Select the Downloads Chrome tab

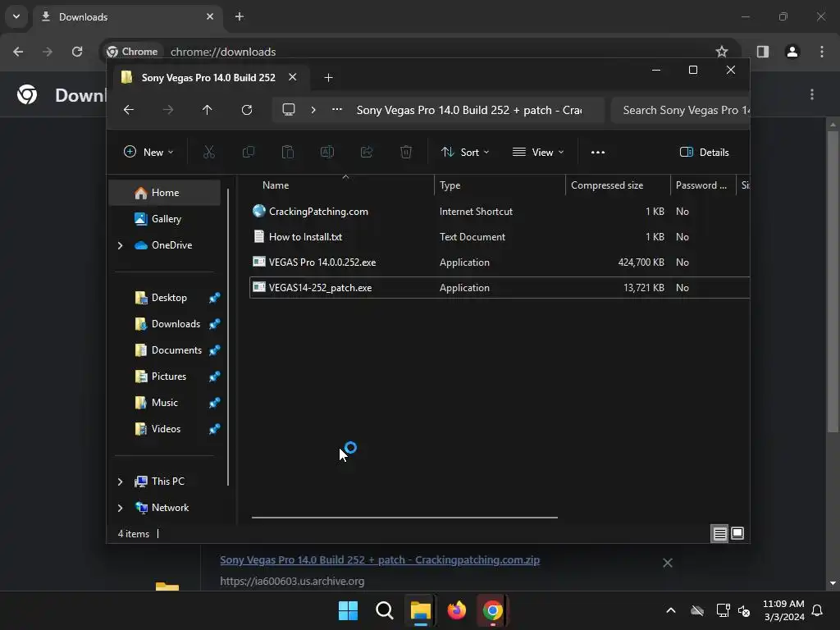point(127,16)
